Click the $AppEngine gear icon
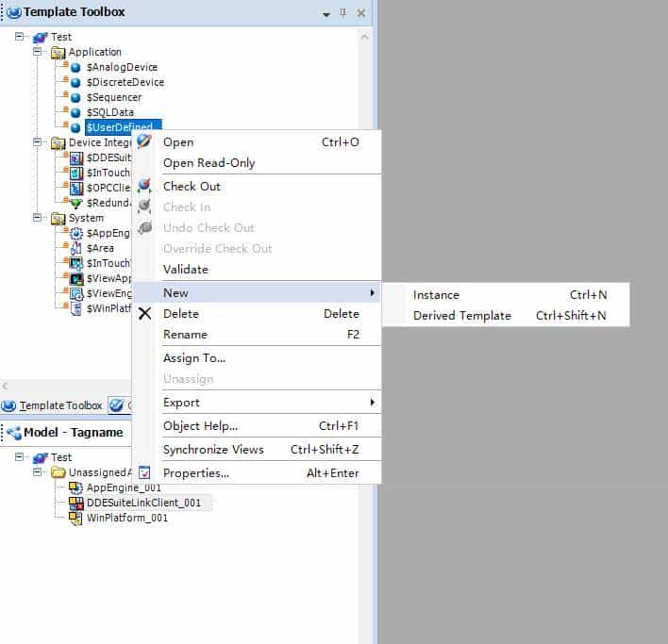 (x=76, y=233)
